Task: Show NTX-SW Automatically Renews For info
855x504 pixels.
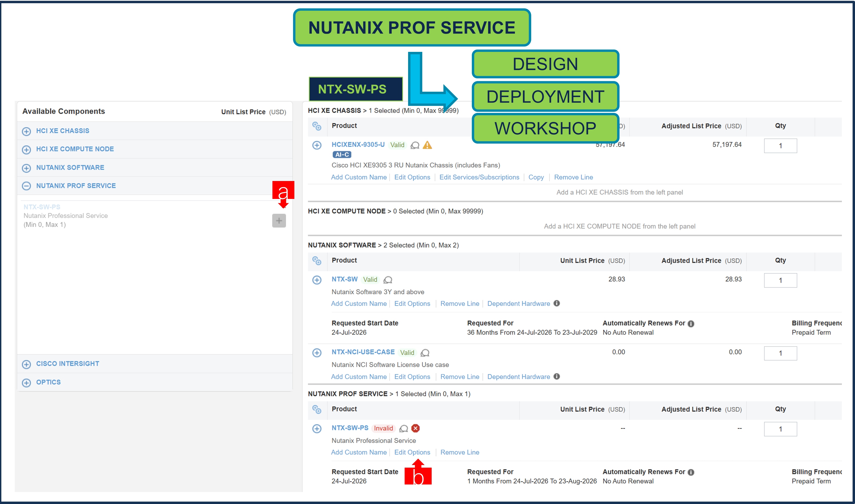Action: coord(691,324)
